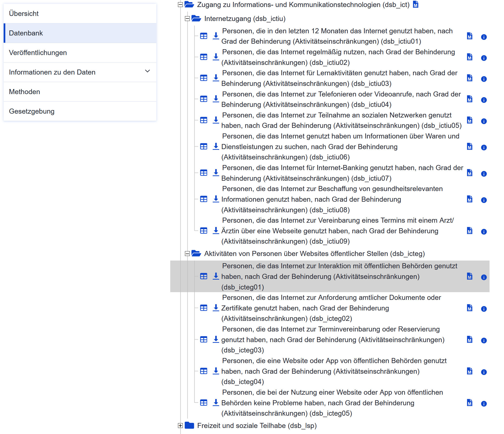Image resolution: width=504 pixels, height=434 pixels.
Task: Open the Methoden page
Action: pos(80,92)
